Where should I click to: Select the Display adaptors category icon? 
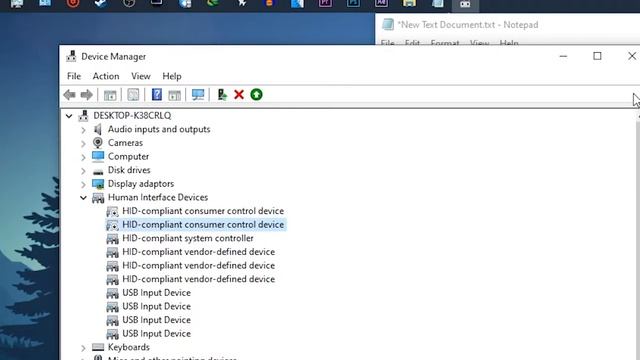(98, 184)
